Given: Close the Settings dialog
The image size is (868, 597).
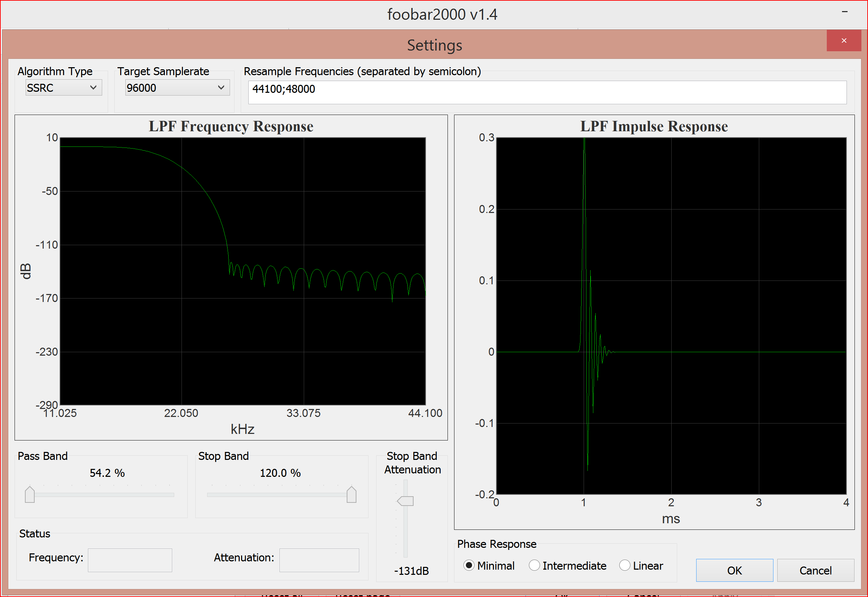Looking at the screenshot, I should [x=844, y=41].
